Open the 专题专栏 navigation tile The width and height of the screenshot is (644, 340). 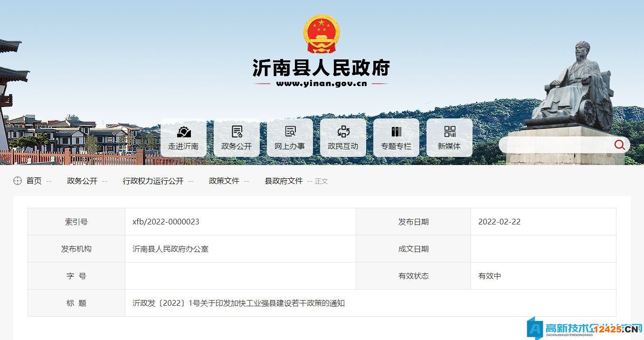point(396,138)
